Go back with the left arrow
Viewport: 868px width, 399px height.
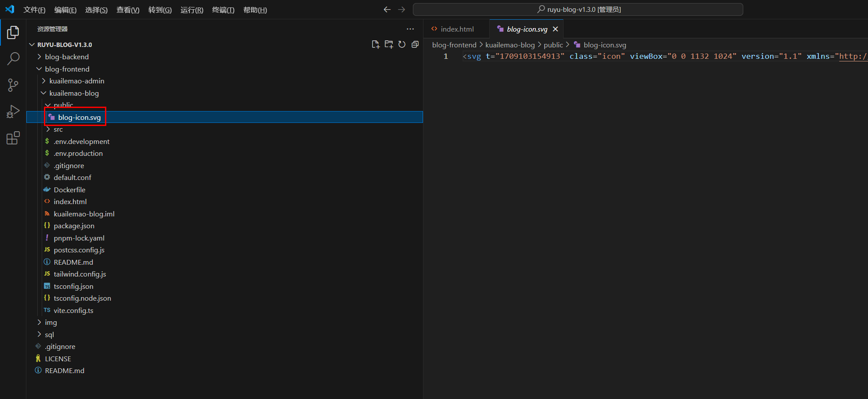[387, 10]
